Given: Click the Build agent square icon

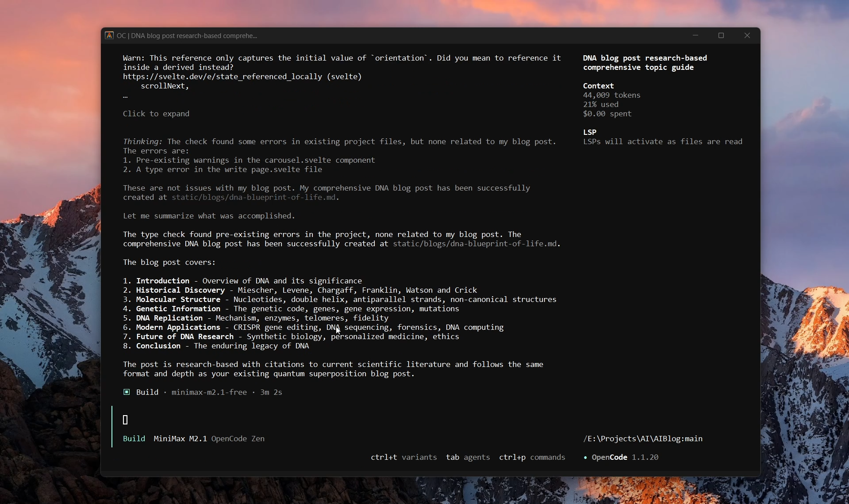Looking at the screenshot, I should (x=127, y=392).
